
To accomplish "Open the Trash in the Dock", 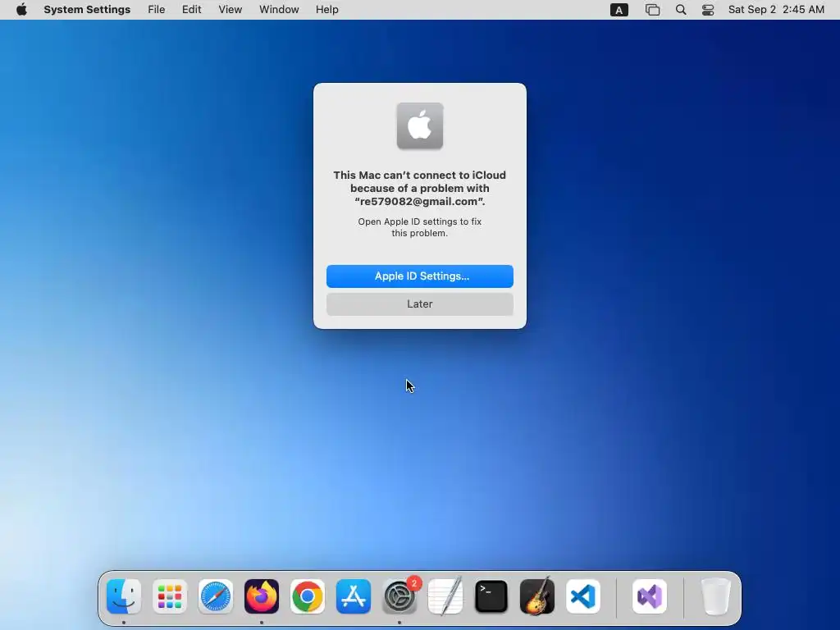I will pos(716,596).
